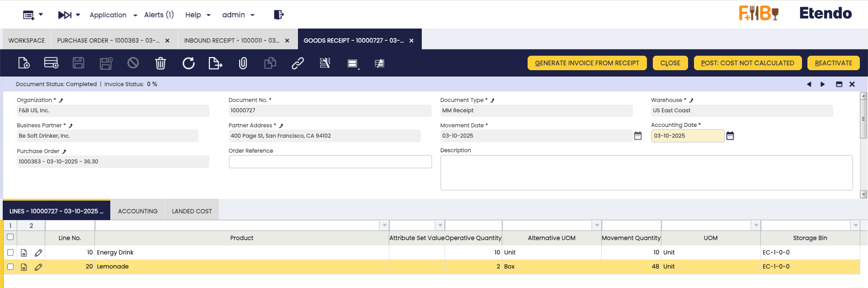
Task: Refresh the record with the reload icon
Action: [x=188, y=63]
